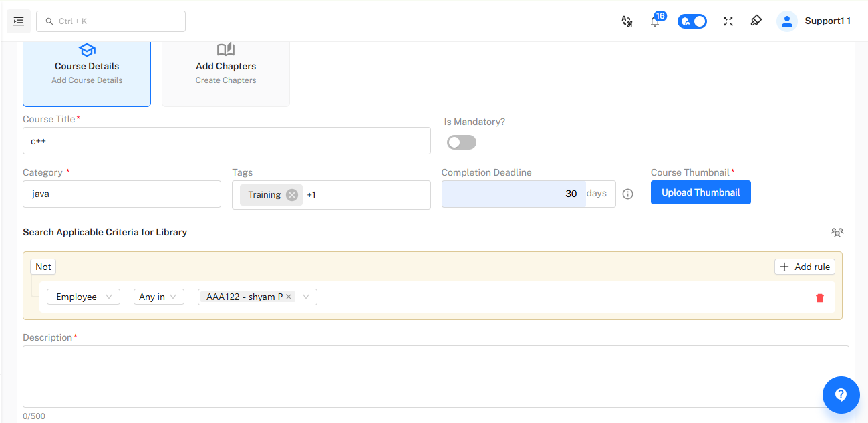Viewport: 868px width, 423px height.
Task: Click the applicable employees group icon
Action: pyautogui.click(x=837, y=233)
